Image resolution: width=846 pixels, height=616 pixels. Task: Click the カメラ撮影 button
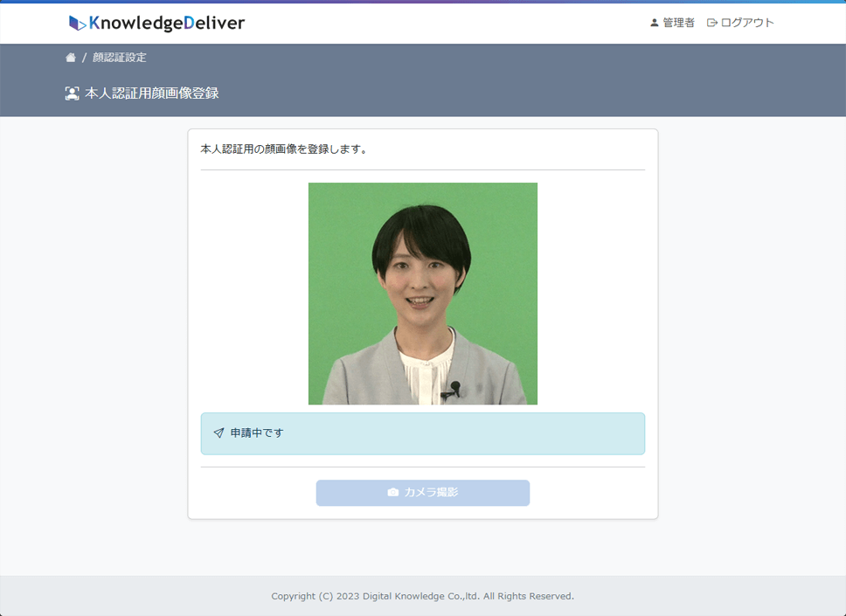pos(423,493)
